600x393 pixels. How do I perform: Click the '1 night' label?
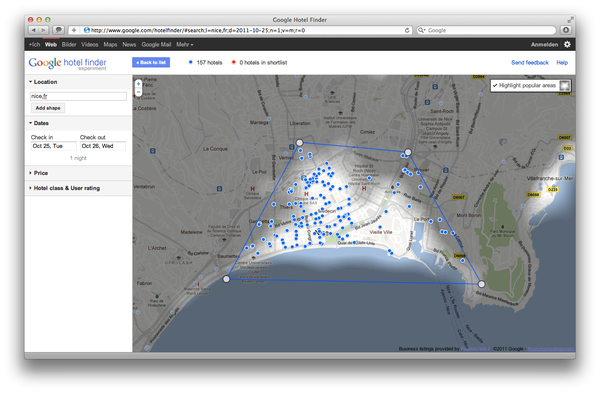(78, 158)
